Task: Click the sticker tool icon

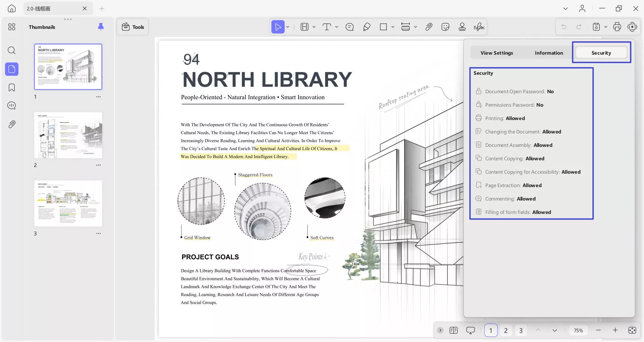Action: 445,27
